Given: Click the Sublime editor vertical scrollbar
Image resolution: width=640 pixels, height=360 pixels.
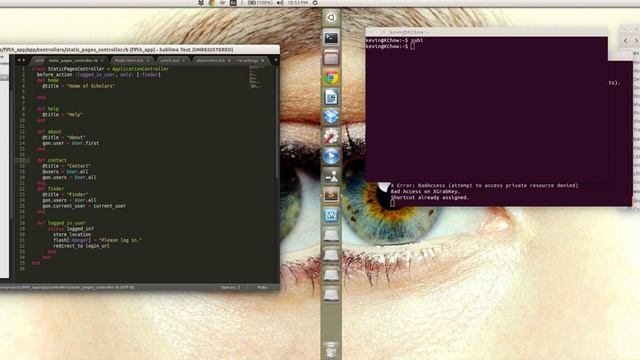Looking at the screenshot, I should 278,122.
